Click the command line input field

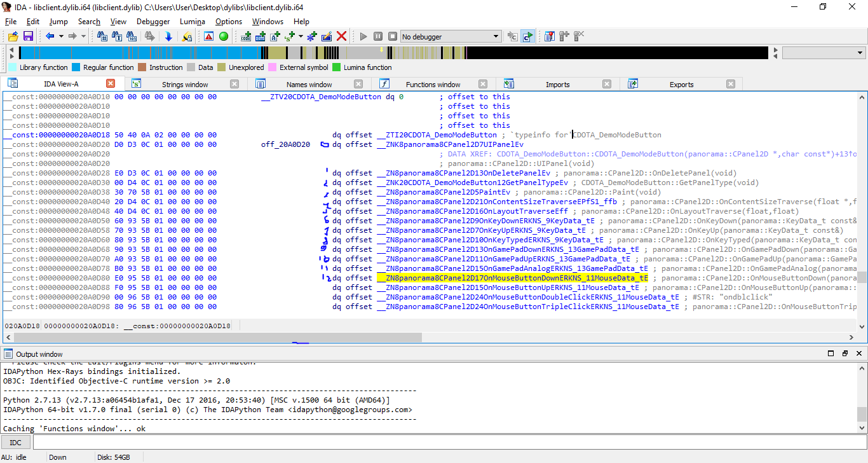point(449,443)
